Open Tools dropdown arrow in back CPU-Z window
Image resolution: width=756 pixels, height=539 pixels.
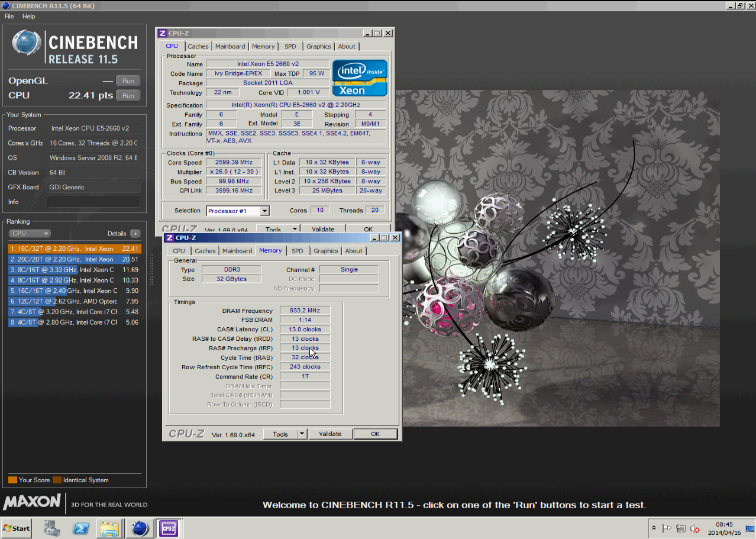(x=295, y=230)
